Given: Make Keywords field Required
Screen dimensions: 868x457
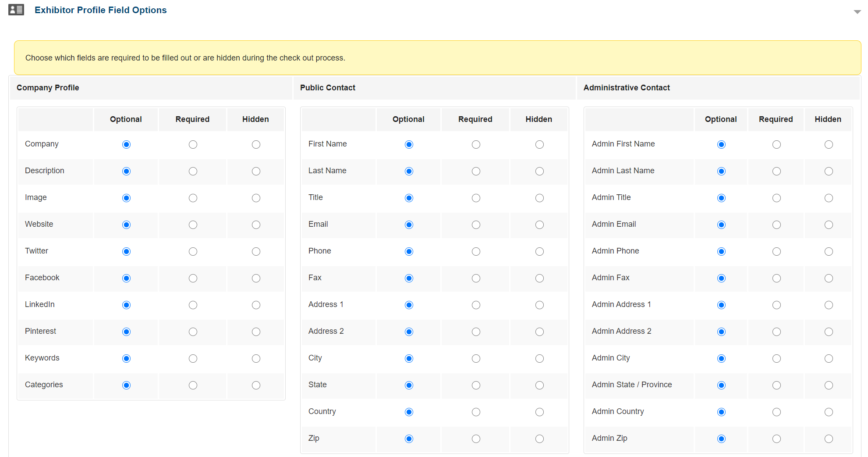Looking at the screenshot, I should click(x=193, y=359).
